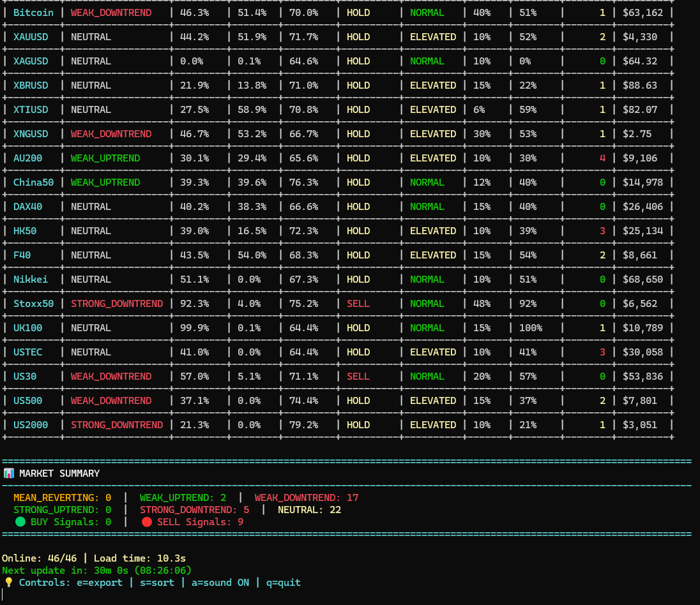The width and height of the screenshot is (700, 605).
Task: Click the 100% value in UK100 row
Action: (531, 328)
